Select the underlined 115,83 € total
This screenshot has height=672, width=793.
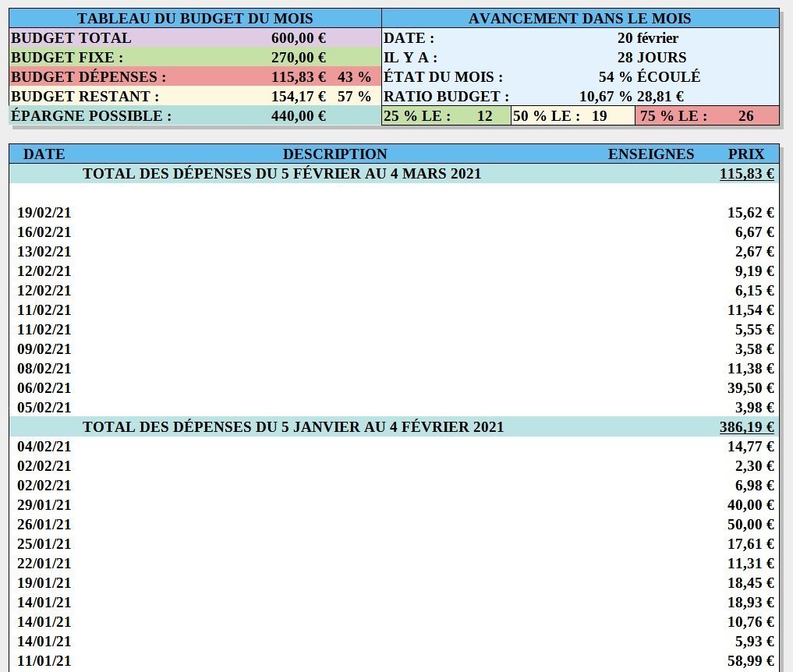pos(746,173)
